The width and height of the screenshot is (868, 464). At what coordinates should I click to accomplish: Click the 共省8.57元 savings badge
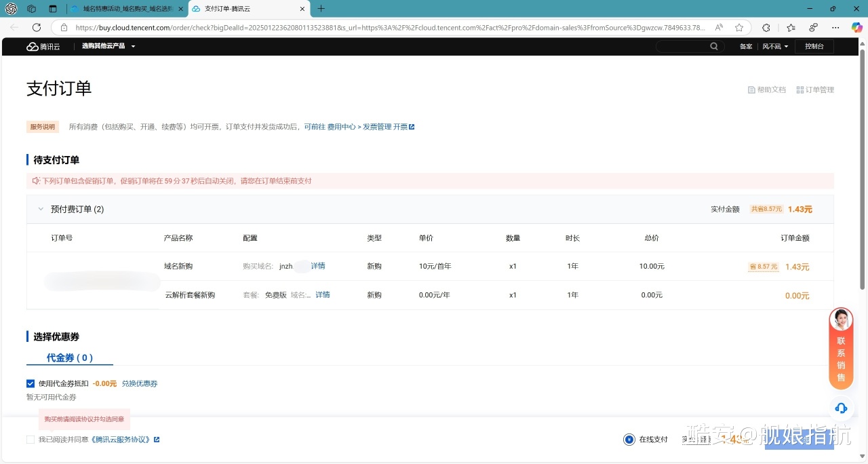[766, 209]
